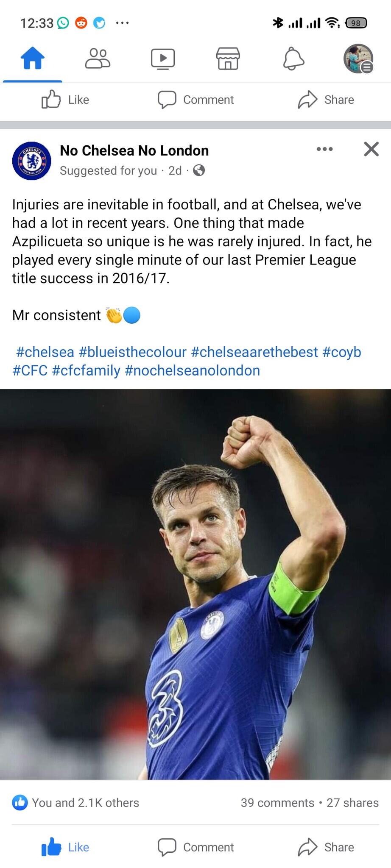Open the #blueisthecolour hashtag

[132, 352]
